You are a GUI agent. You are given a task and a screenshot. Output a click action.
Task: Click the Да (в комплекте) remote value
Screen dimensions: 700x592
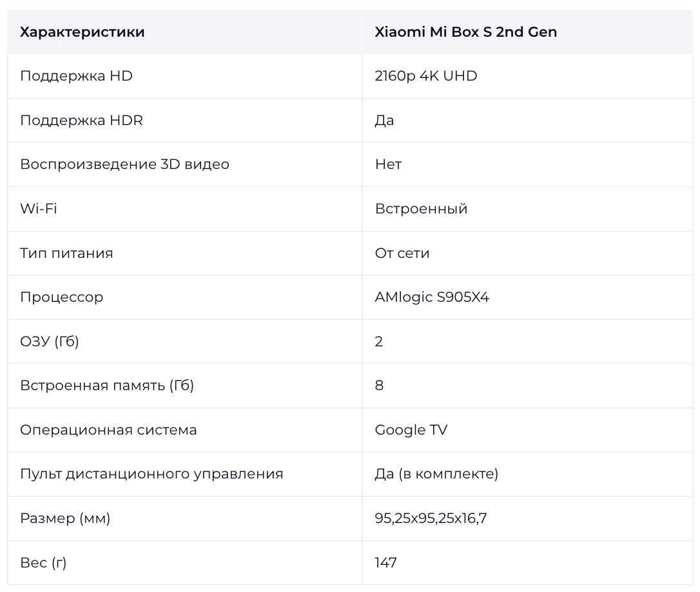[x=436, y=474]
